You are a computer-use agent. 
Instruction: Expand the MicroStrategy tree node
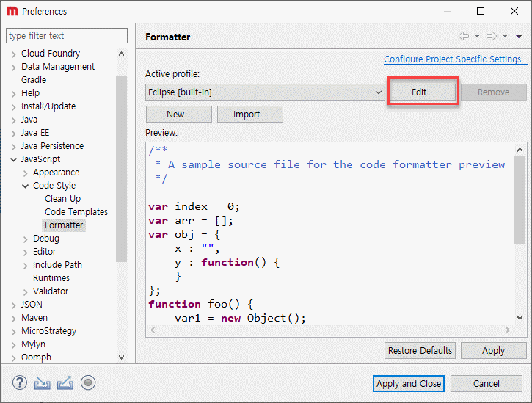coord(13,332)
